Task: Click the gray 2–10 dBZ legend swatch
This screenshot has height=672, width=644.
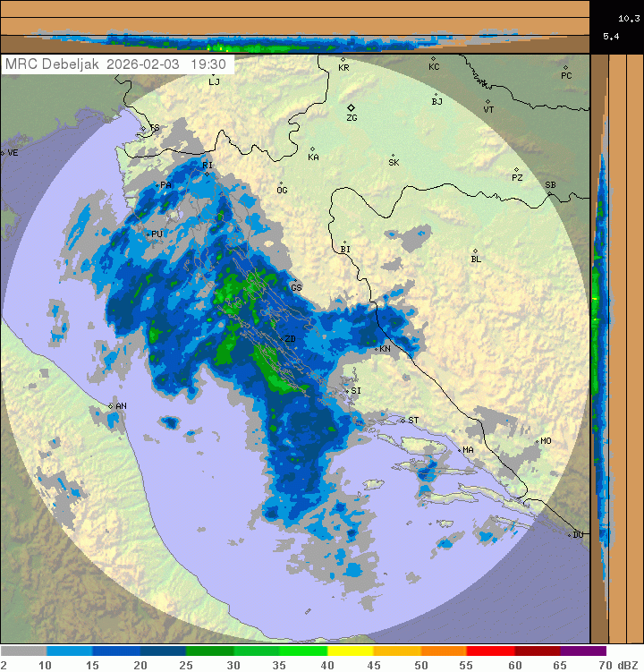Action: [x=23, y=651]
